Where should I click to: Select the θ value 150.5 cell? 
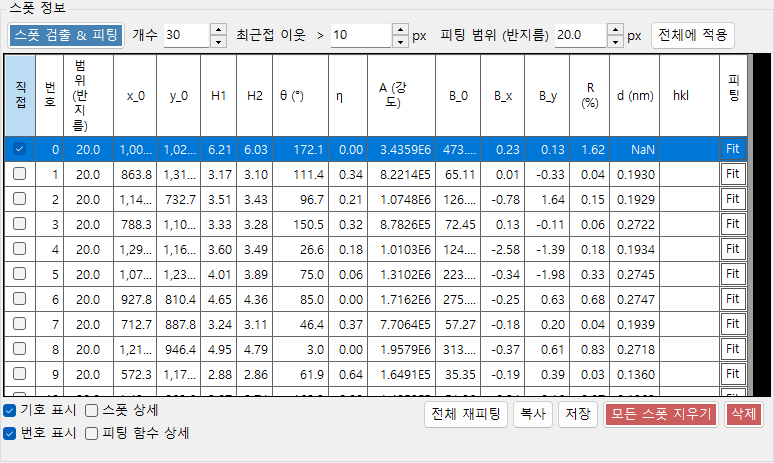(x=301, y=225)
